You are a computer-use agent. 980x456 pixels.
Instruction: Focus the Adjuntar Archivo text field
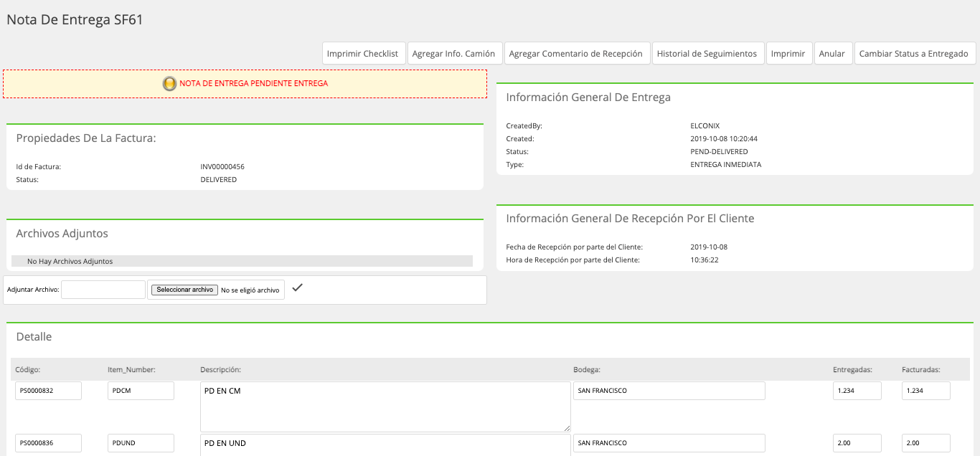pos(103,290)
